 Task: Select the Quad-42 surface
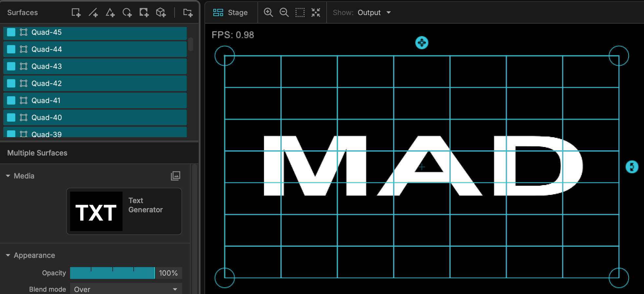tap(95, 83)
